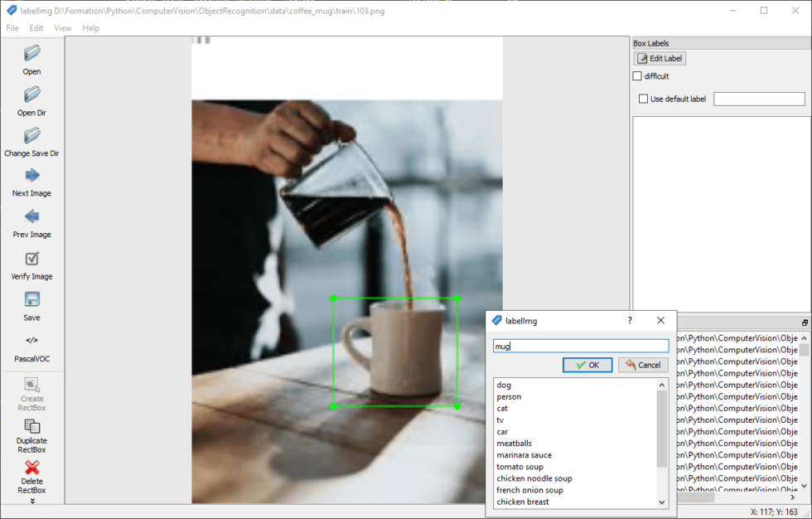Go back with Prev Image arrow
This screenshot has width=812, height=519.
coord(32,217)
